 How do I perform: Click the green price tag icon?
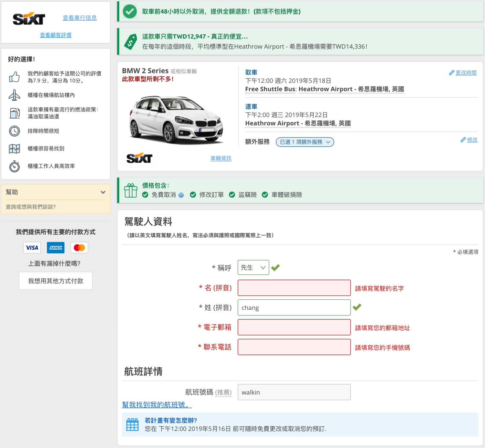click(131, 42)
